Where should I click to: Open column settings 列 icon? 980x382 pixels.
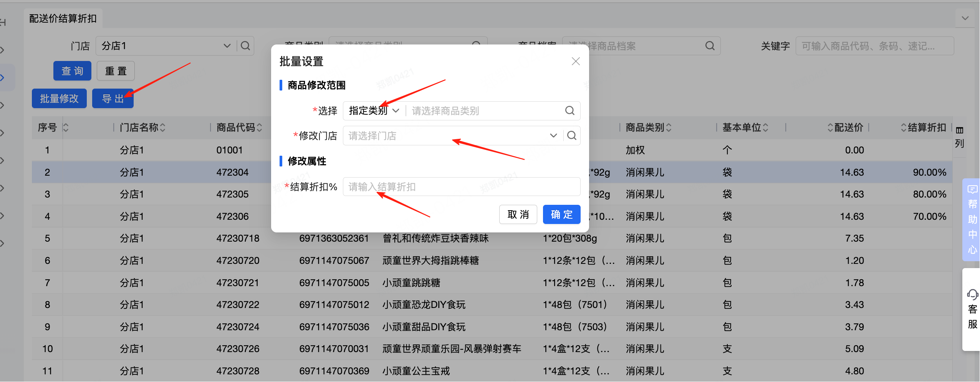(x=959, y=137)
